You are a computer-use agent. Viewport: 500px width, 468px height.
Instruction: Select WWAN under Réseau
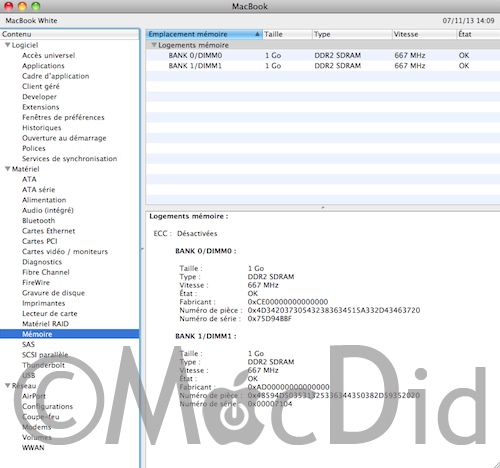tap(33, 448)
